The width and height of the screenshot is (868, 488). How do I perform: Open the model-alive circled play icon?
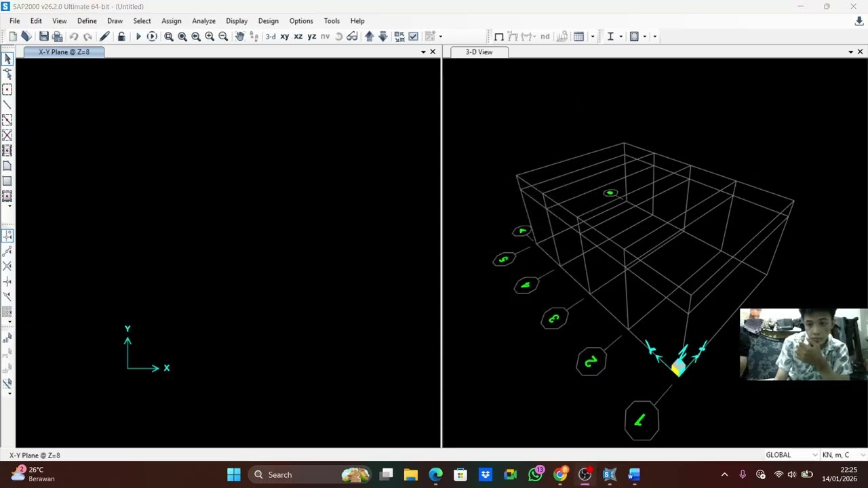pyautogui.click(x=152, y=37)
